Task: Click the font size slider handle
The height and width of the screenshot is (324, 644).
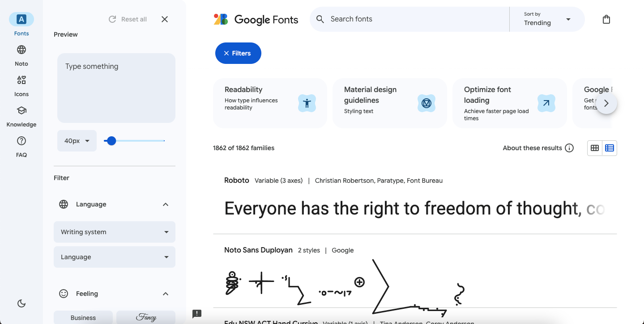Action: pos(111,141)
